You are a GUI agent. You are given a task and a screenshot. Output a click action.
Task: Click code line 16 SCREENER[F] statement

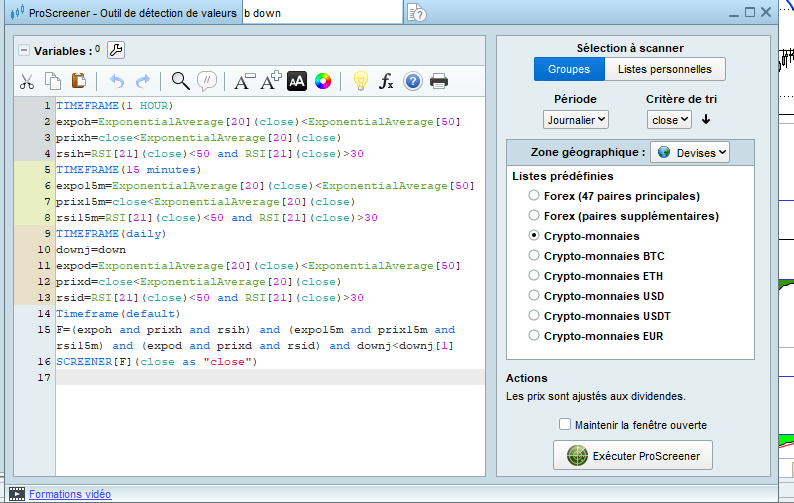click(x=156, y=362)
